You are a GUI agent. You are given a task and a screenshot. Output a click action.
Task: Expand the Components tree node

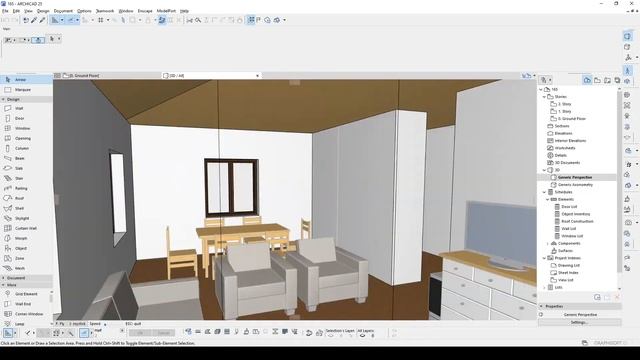548,243
